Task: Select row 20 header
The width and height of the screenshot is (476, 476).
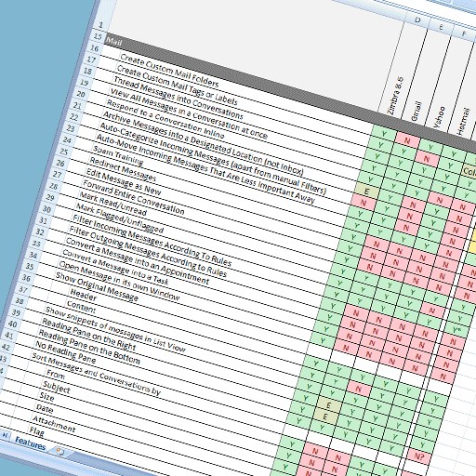Action: coord(81,94)
